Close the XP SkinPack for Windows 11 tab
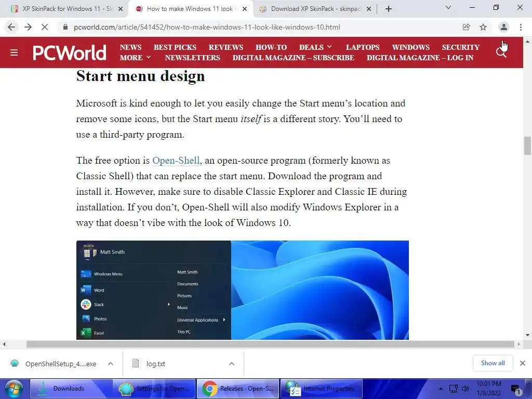 pos(121,9)
